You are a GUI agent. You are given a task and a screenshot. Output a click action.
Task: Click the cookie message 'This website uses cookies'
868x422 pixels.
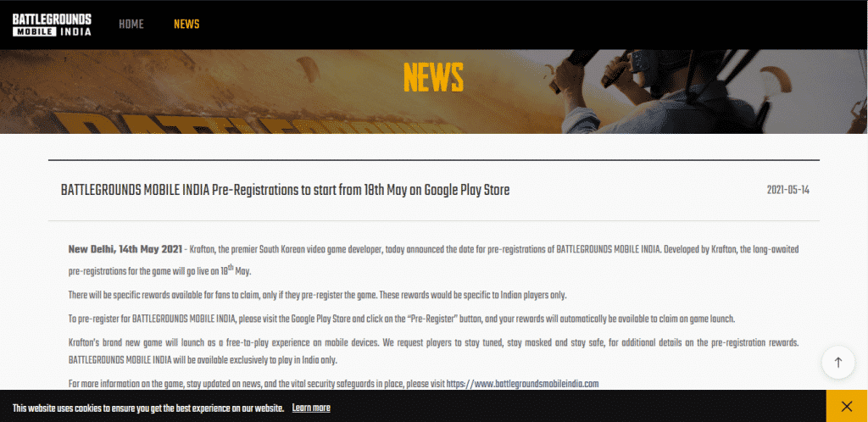point(148,408)
